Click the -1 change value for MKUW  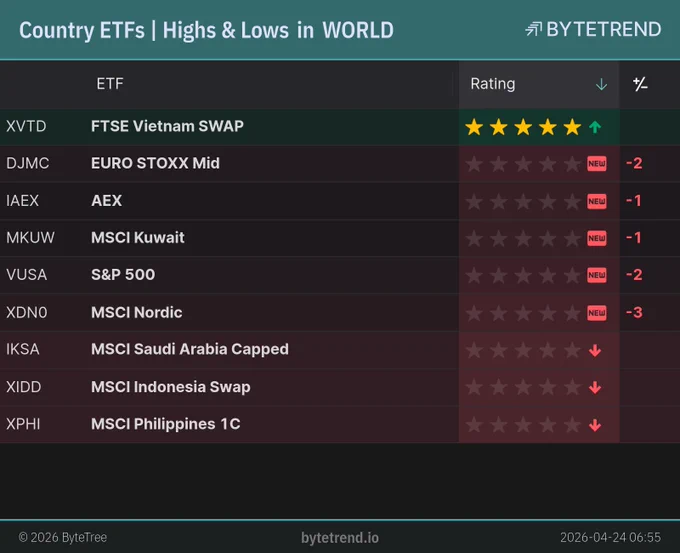[x=634, y=238]
